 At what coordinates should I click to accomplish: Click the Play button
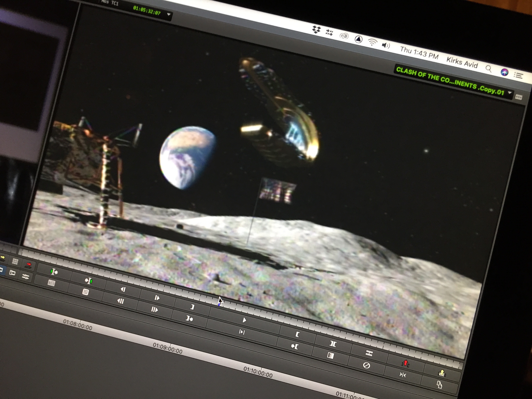(x=244, y=320)
